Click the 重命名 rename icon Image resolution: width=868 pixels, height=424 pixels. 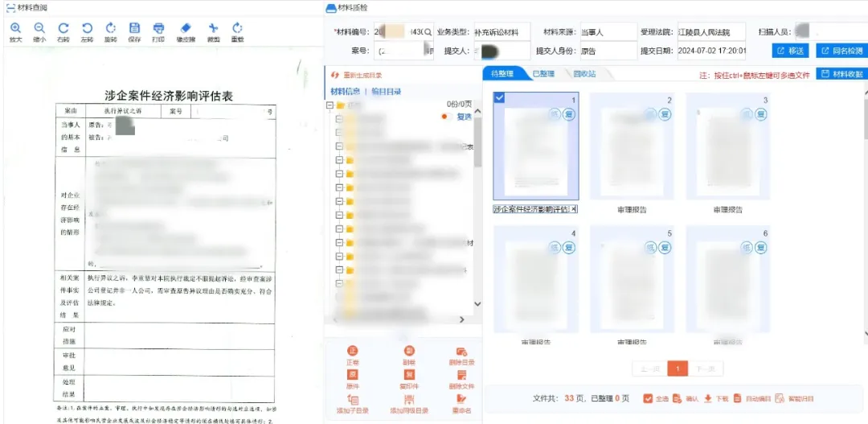(461, 400)
